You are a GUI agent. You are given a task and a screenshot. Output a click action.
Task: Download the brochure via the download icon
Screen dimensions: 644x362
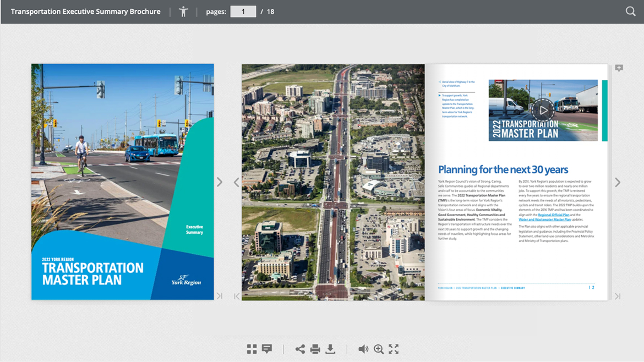(x=330, y=349)
